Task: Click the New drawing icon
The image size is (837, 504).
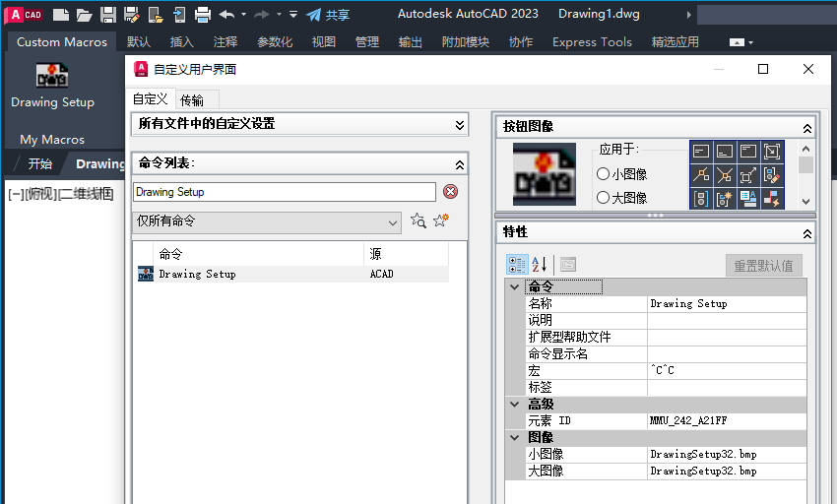Action: (x=61, y=15)
